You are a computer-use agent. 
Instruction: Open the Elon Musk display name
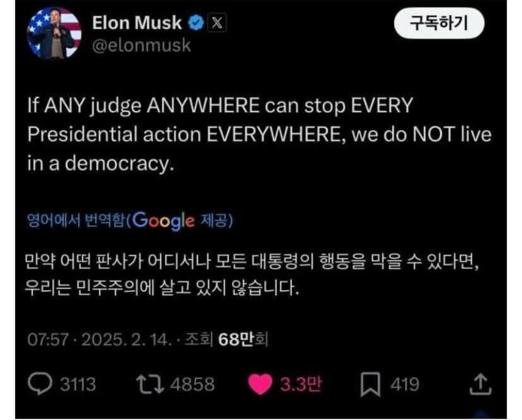pyautogui.click(x=137, y=23)
